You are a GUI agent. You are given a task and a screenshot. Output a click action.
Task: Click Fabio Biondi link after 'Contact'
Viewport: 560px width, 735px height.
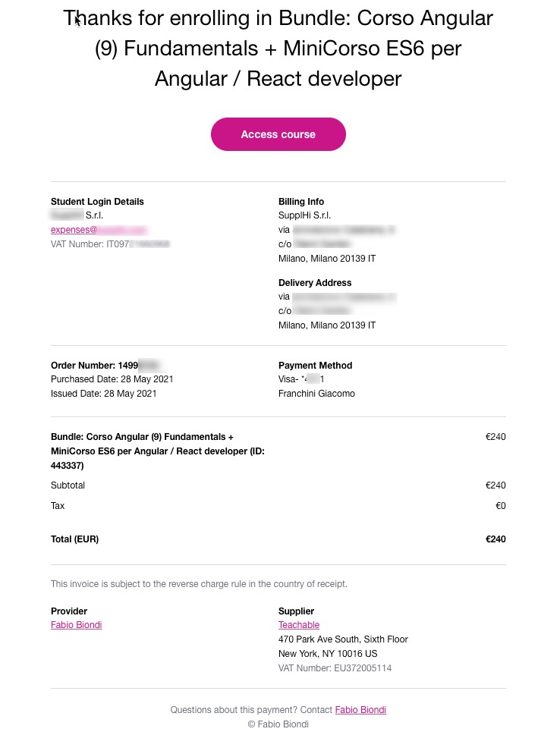tap(360, 710)
